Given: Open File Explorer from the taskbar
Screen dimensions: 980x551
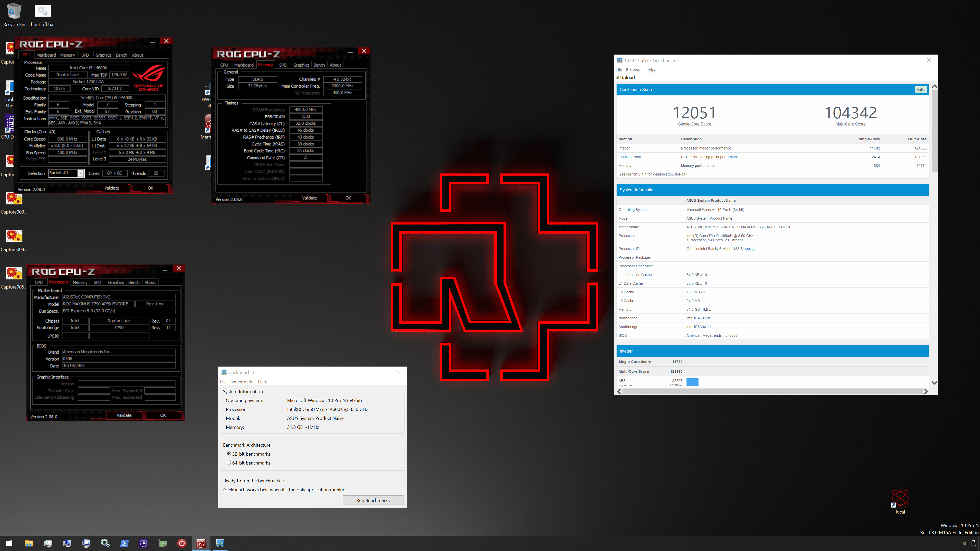Looking at the screenshot, I should [x=29, y=543].
